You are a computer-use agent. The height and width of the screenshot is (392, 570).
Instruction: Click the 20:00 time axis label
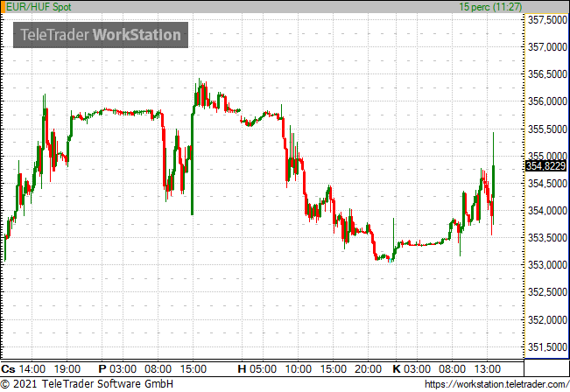click(x=368, y=369)
